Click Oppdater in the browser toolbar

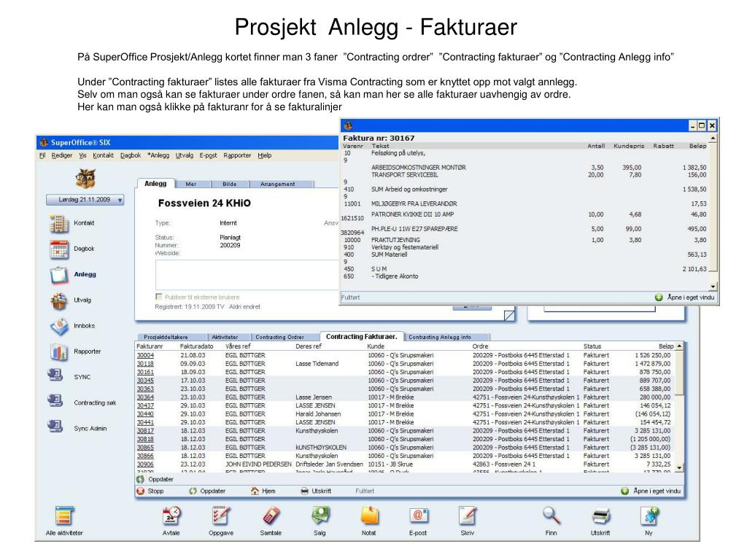pos(207,491)
